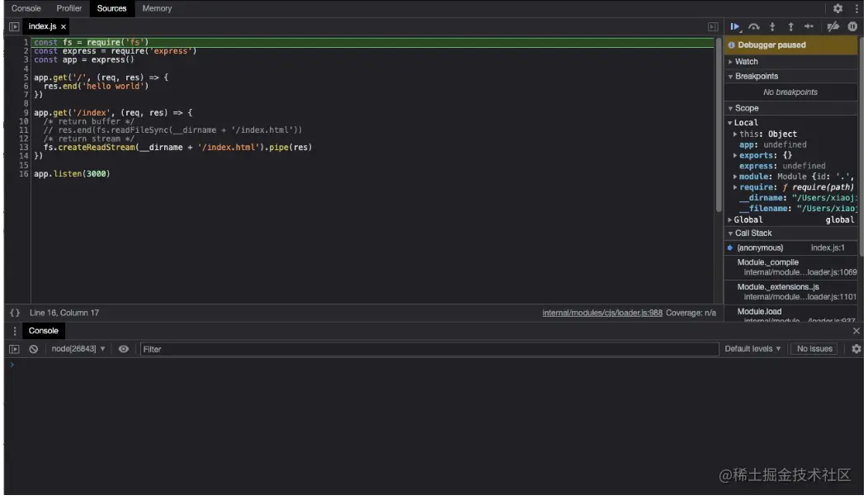Viewport: 868px width, 500px height.
Task: Click line number 13 in gutter
Action: 24,148
